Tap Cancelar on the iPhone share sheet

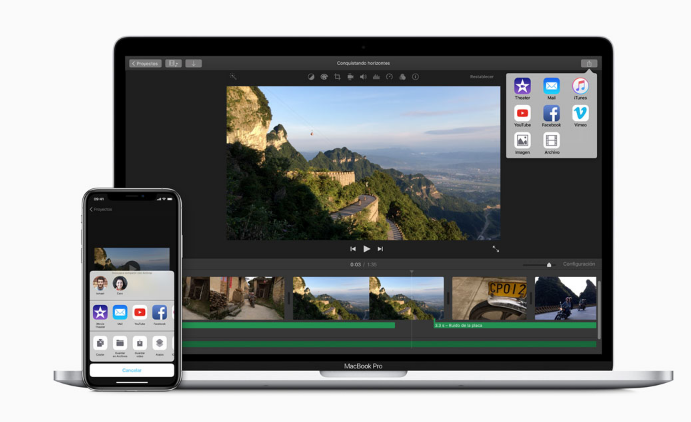click(131, 370)
